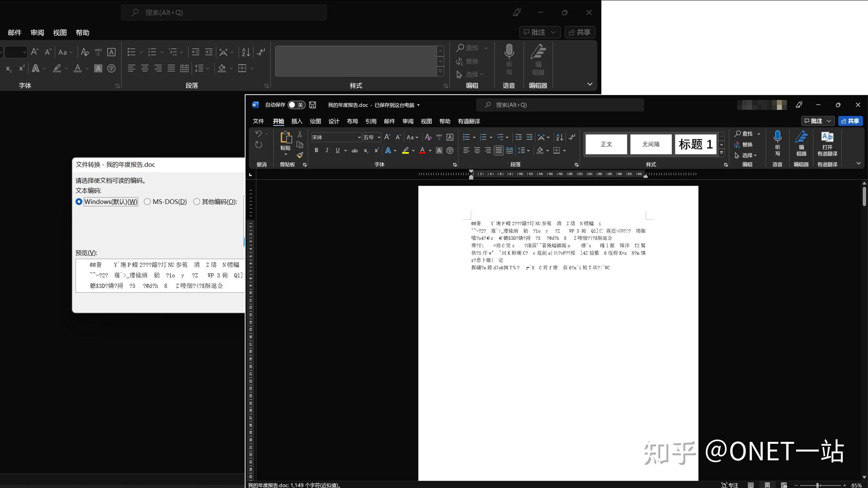868x488 pixels.
Task: Click the zoom slider in the status bar
Action: click(817, 485)
